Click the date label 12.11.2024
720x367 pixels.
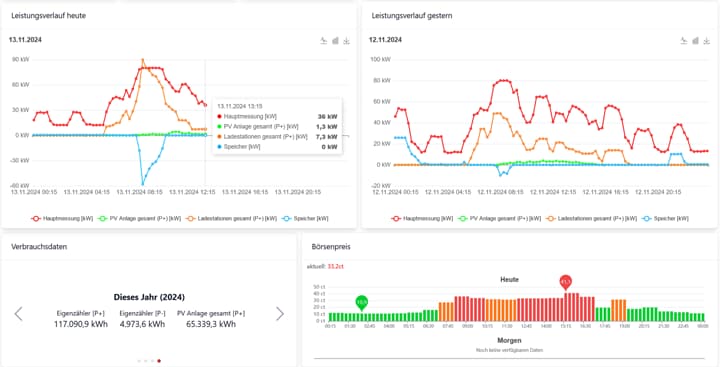[386, 40]
